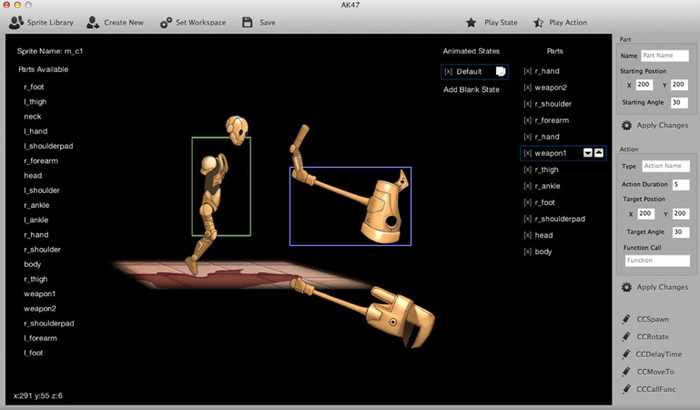Click Play Action star button
Viewport: 700px width, 410px height.
(x=560, y=22)
